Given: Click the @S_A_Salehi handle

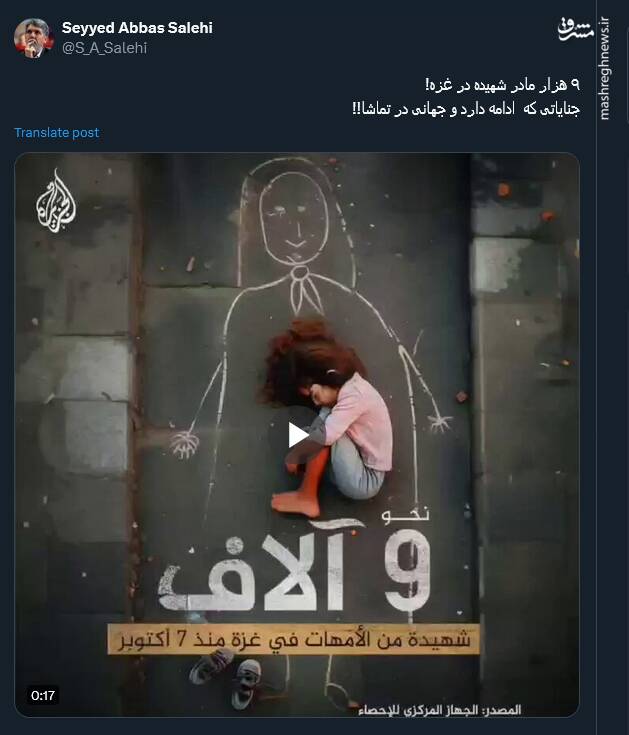Looking at the screenshot, I should pos(105,48).
